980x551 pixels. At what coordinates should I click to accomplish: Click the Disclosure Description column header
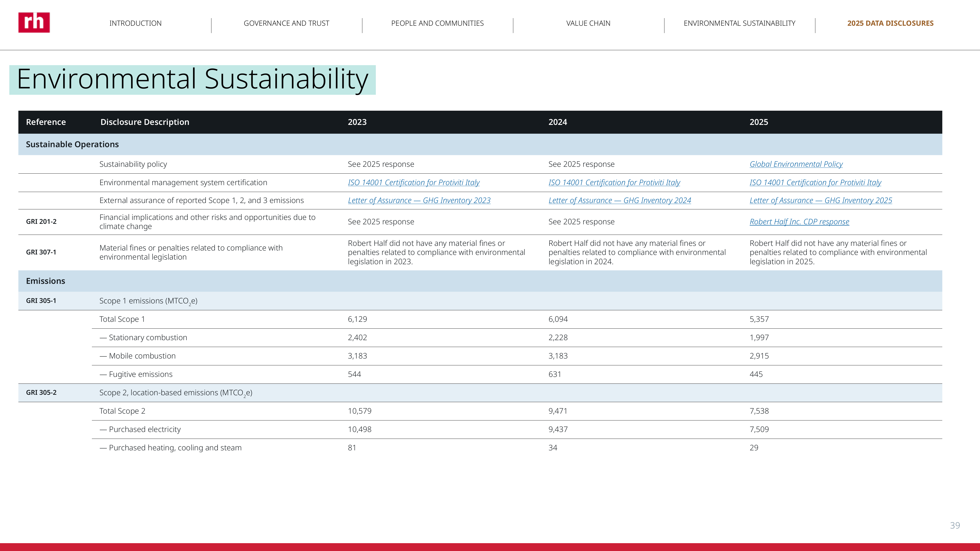[145, 122]
